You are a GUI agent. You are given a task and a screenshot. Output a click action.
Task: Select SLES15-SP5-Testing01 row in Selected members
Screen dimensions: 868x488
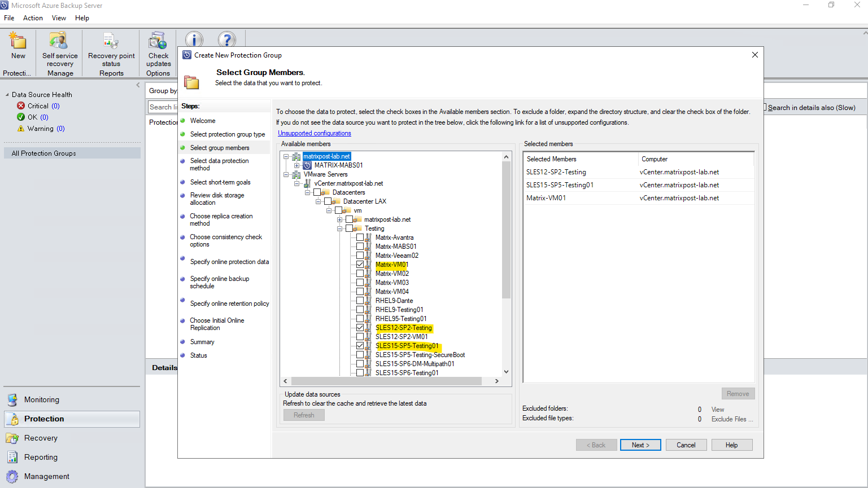point(639,185)
